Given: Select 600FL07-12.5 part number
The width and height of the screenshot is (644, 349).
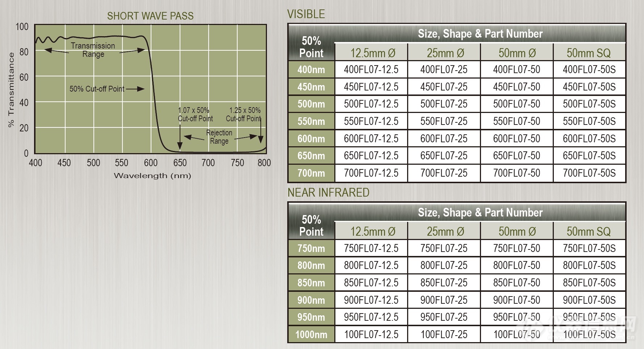Looking at the screenshot, I should click(x=371, y=139).
